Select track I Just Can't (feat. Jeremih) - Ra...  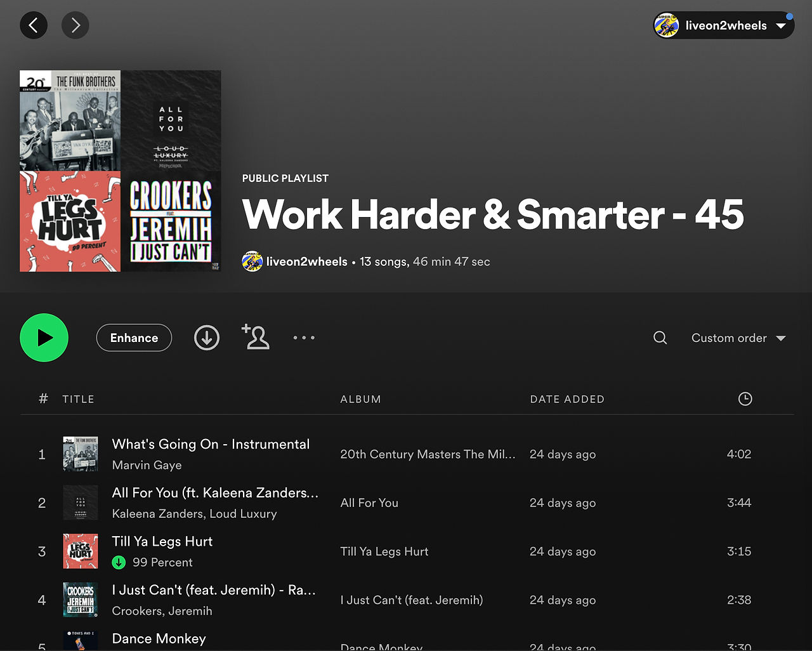point(214,590)
